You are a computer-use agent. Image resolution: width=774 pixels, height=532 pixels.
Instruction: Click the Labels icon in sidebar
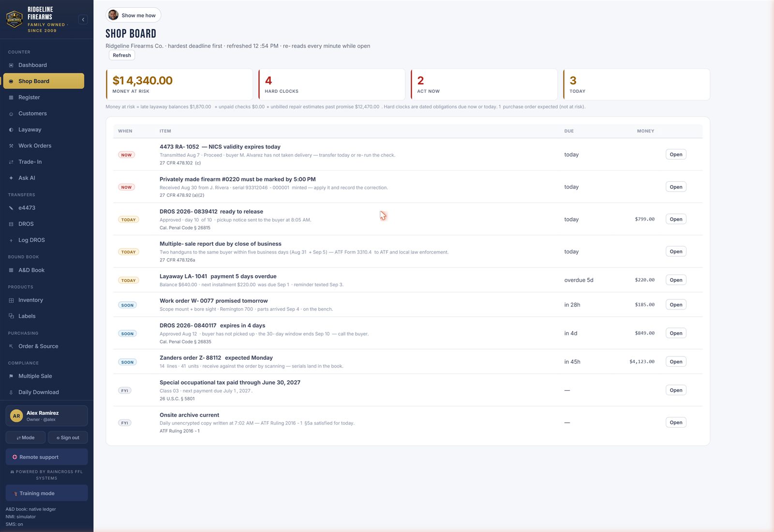[11, 316]
